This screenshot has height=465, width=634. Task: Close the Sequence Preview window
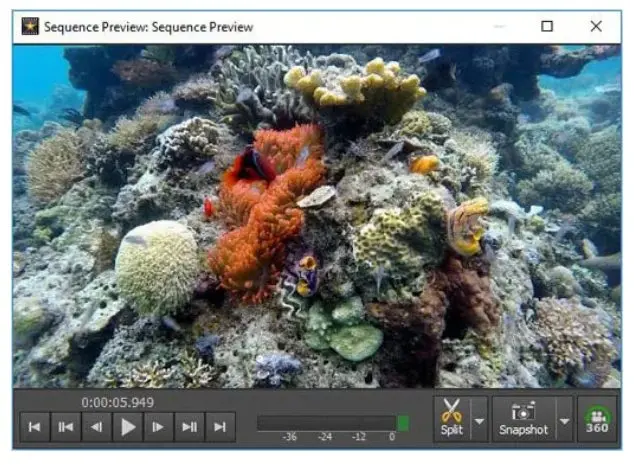pyautogui.click(x=596, y=27)
